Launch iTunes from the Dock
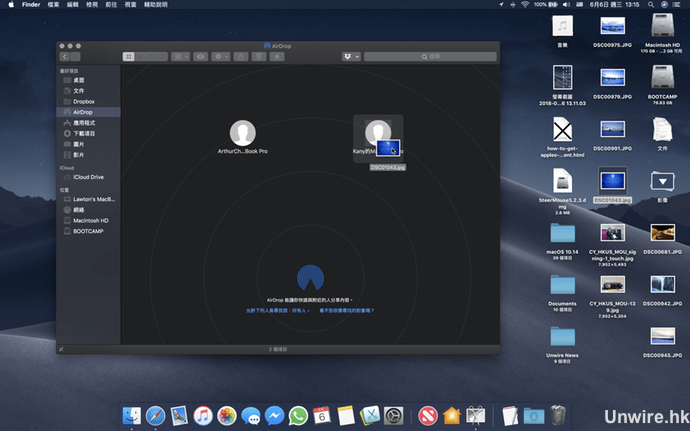690x431 pixels. pos(203,415)
